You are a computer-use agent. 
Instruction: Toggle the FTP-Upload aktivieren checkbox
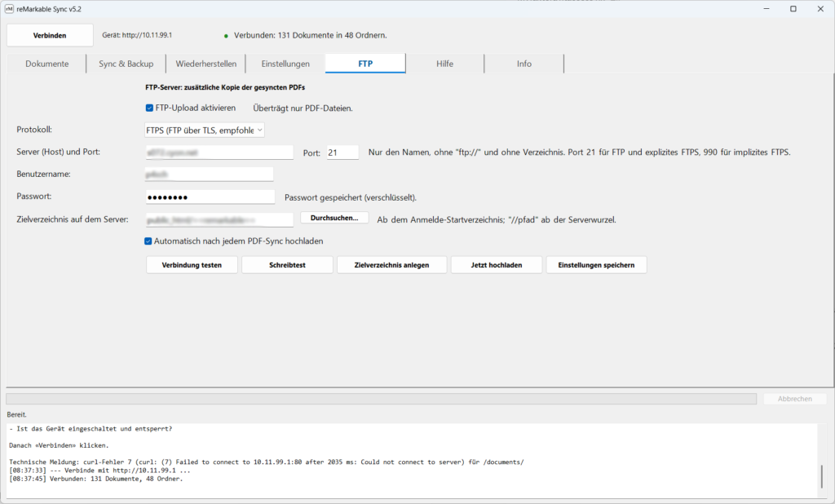(150, 108)
